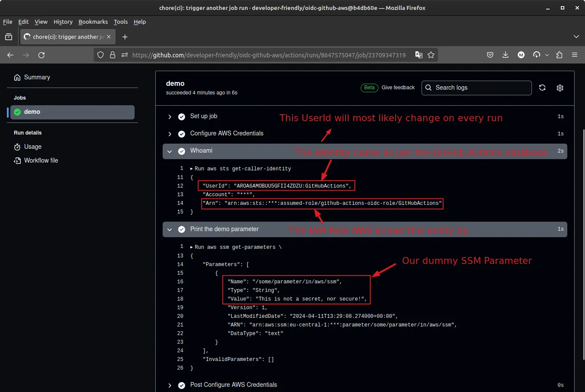Go to the run Summary page
Screen dimensions: 585x392
pos(37,77)
